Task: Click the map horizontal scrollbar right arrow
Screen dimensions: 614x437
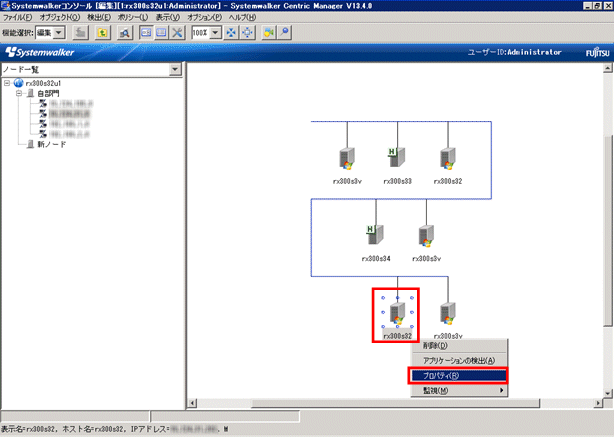Action: click(598, 403)
